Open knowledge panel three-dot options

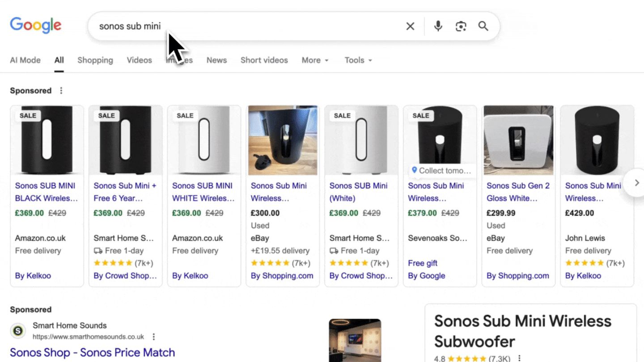[x=519, y=358]
